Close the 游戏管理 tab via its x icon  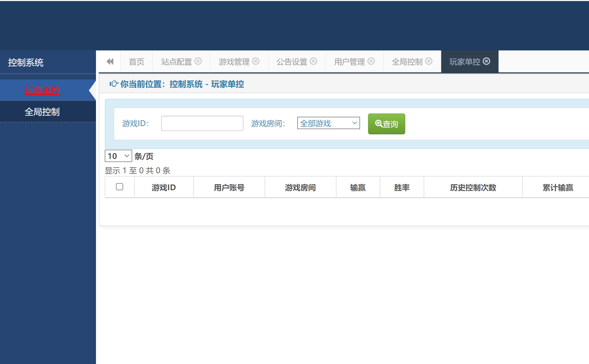256,61
